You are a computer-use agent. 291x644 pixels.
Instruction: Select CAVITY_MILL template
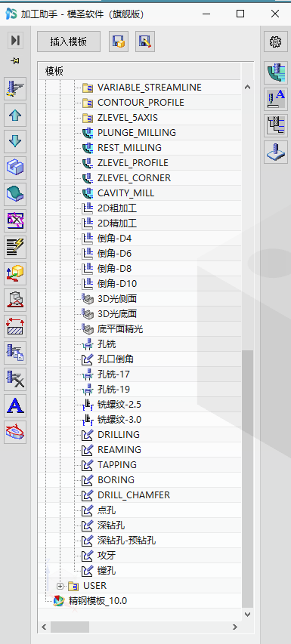125,193
